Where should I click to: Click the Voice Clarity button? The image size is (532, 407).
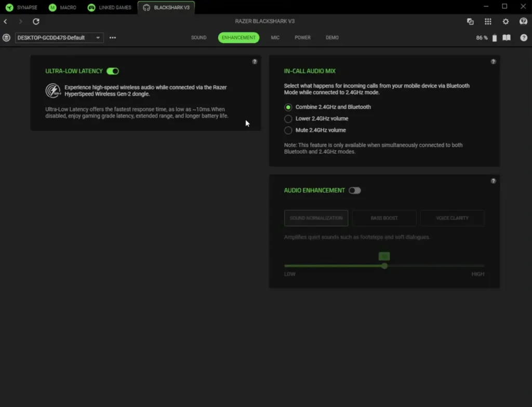[x=453, y=218]
